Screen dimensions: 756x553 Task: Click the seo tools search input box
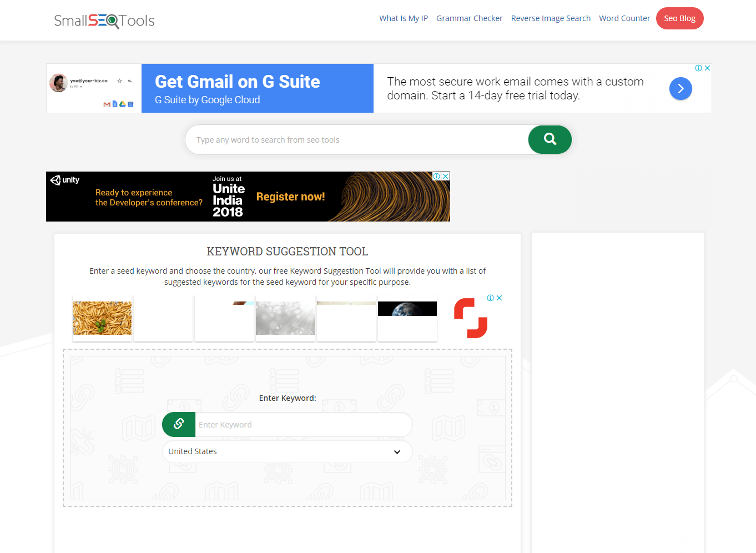click(x=355, y=139)
